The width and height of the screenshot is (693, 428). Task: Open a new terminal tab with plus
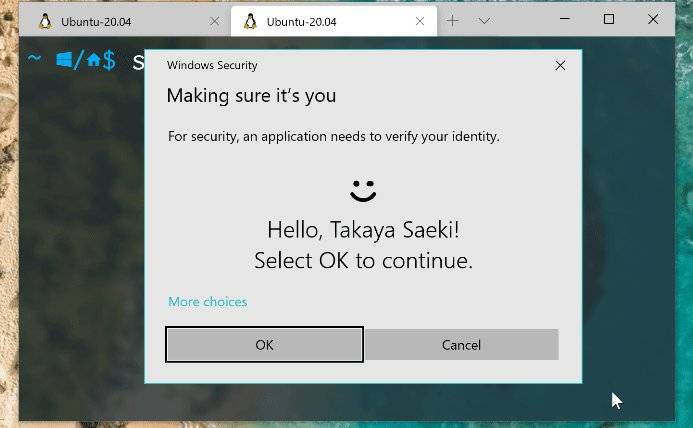point(453,20)
